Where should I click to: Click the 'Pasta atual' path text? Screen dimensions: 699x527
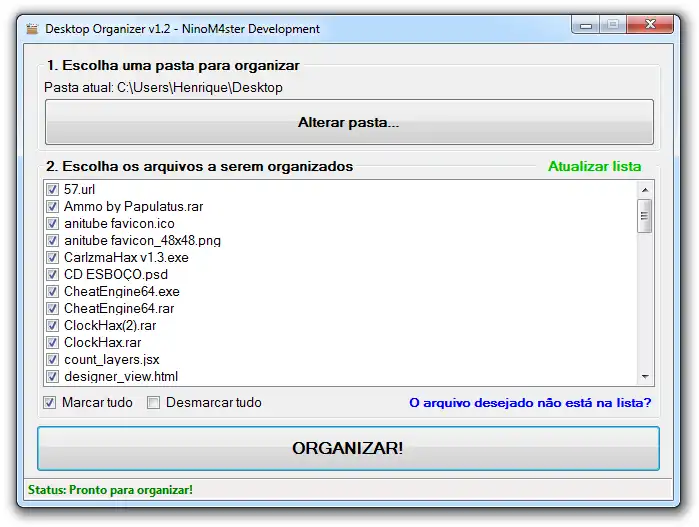pyautogui.click(x=163, y=87)
